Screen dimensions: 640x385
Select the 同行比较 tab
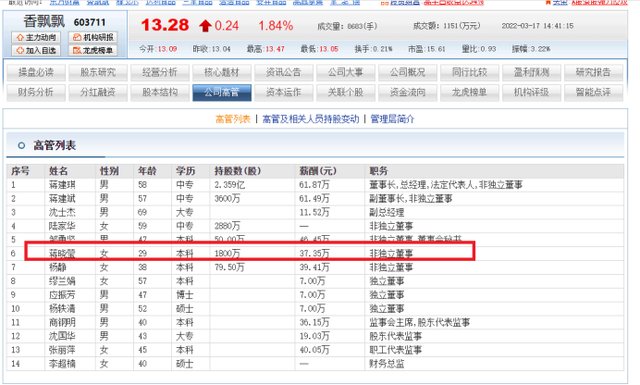pos(470,73)
